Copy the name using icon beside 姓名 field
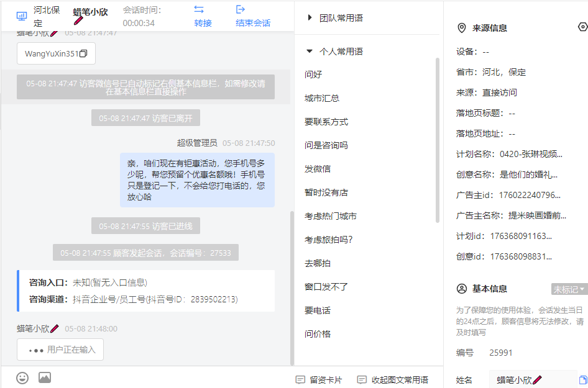This screenshot has height=388, width=588. pos(583,379)
